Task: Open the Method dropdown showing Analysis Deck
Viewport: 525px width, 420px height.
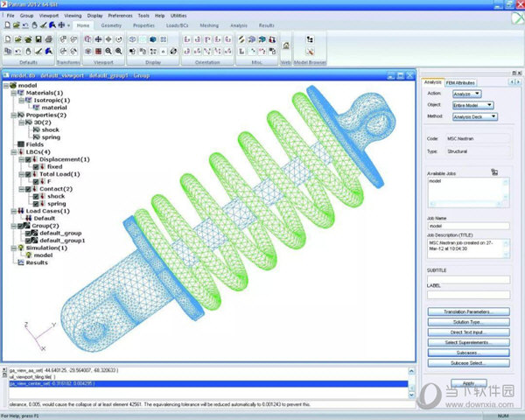Action: click(475, 116)
